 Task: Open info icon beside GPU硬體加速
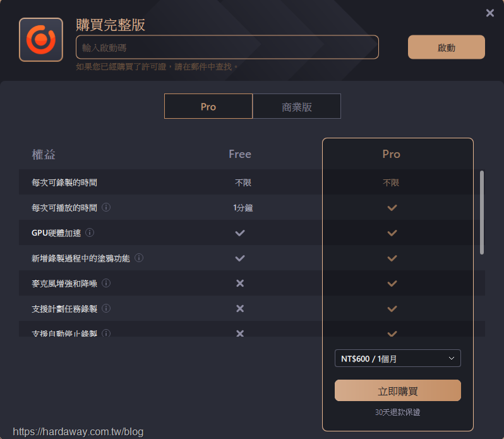click(x=90, y=232)
